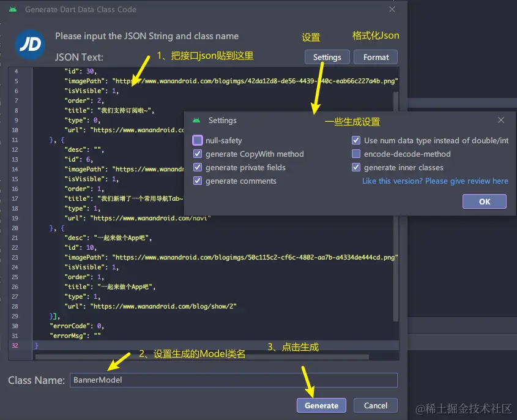The image size is (517, 420).
Task: Close the Settings dialog with its X
Action: [501, 120]
